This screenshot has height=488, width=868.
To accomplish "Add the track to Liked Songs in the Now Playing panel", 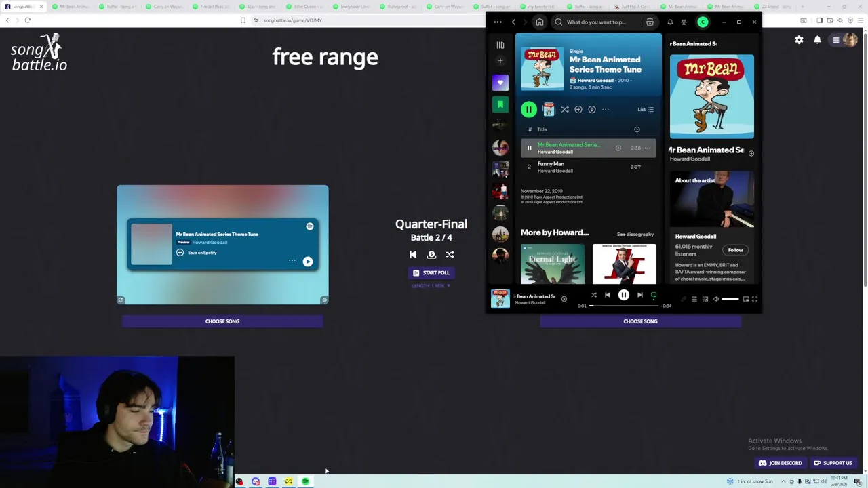I will pos(751,154).
